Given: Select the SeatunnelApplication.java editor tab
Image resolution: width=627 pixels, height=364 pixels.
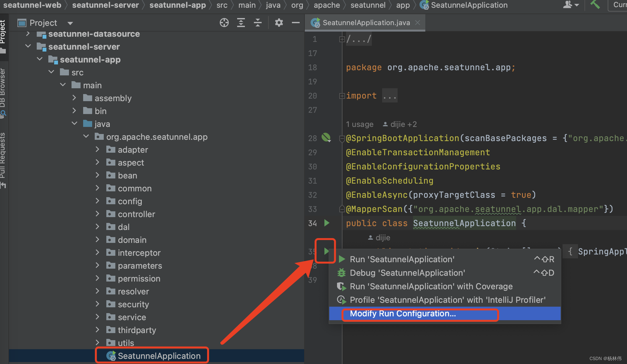Looking at the screenshot, I should click(365, 23).
